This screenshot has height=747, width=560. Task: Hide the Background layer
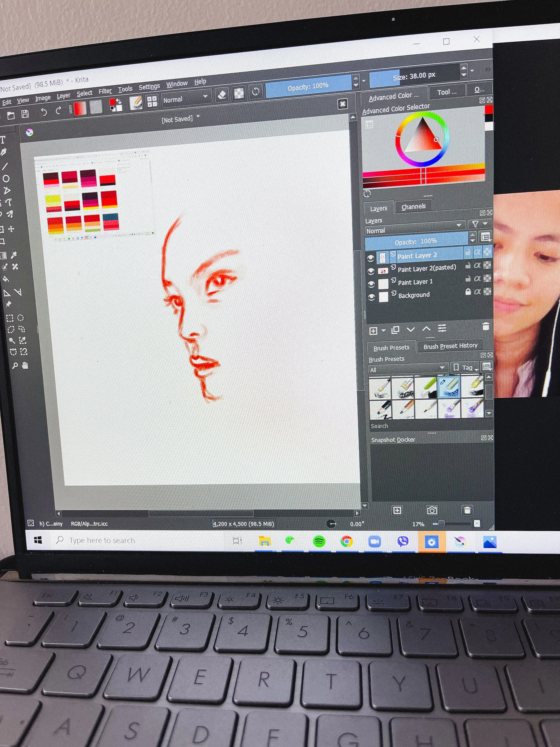click(x=371, y=297)
